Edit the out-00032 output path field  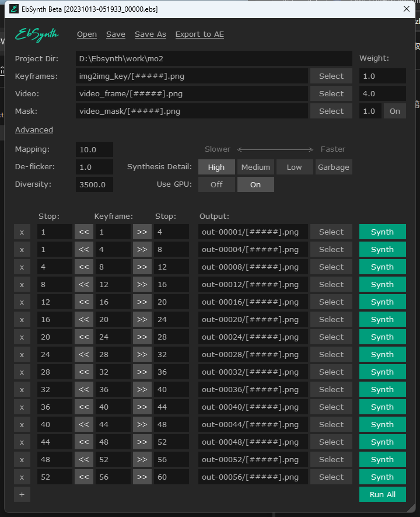(x=253, y=372)
